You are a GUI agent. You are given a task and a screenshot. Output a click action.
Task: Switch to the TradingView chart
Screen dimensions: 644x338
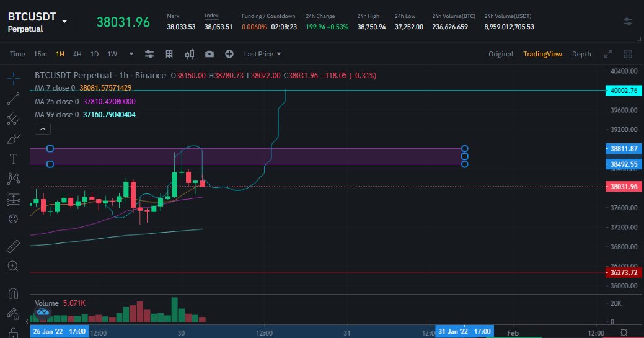pos(542,54)
